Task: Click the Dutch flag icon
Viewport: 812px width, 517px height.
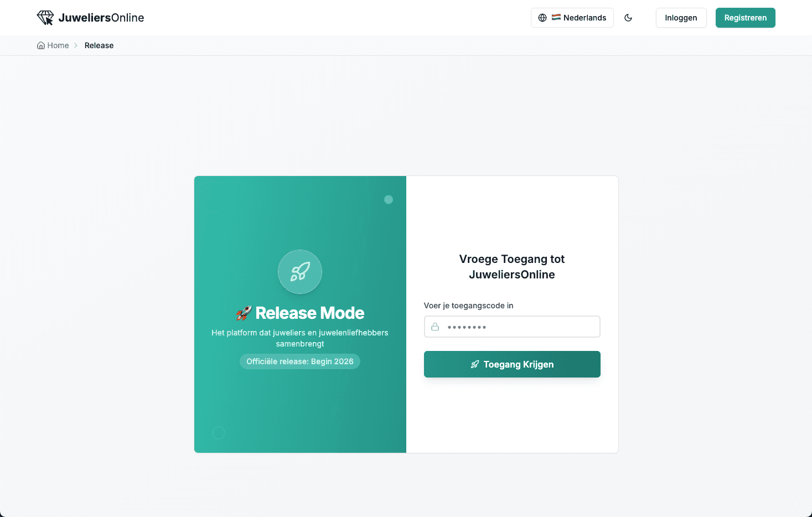Action: [556, 18]
